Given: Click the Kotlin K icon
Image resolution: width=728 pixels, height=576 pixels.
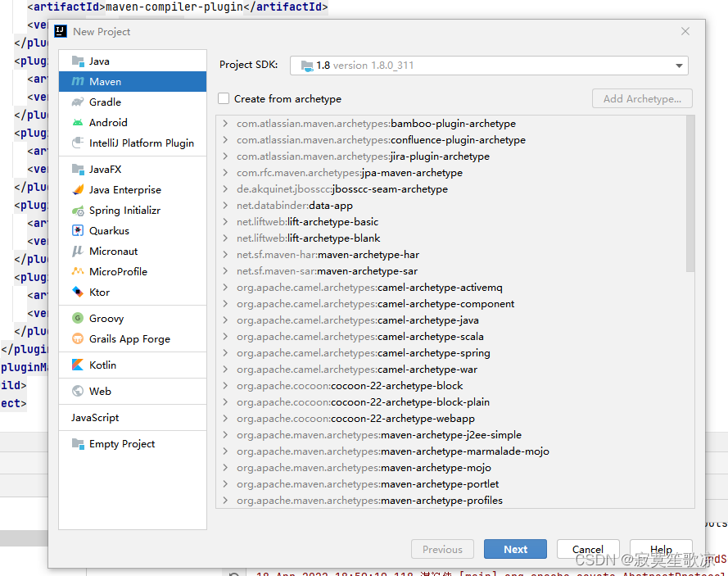Looking at the screenshot, I should click(78, 365).
